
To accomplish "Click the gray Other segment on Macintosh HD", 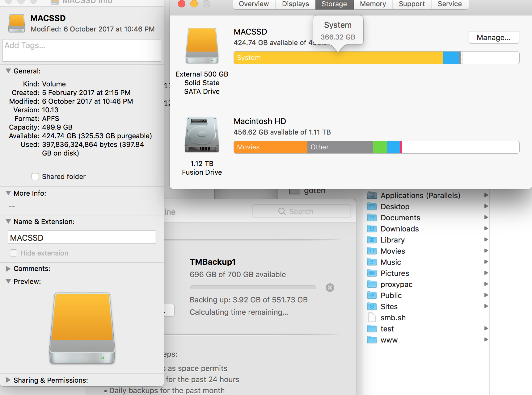I will coord(340,147).
